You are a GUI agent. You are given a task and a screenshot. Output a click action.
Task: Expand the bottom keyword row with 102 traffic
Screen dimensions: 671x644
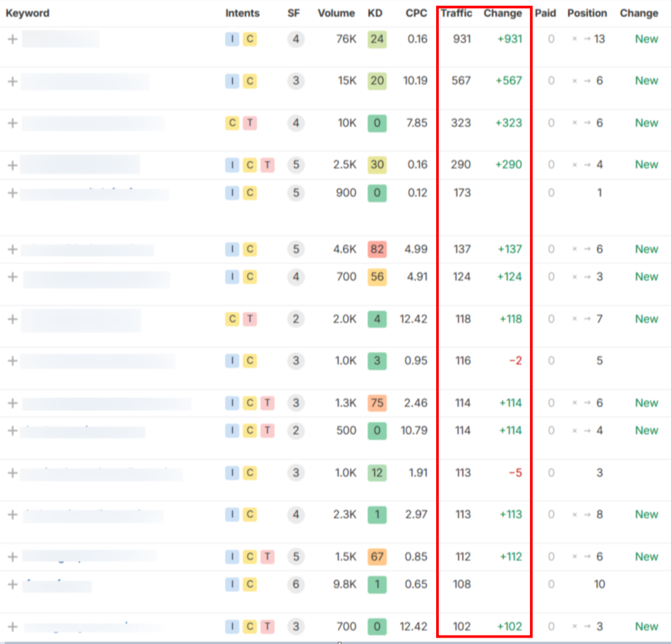coord(11,626)
